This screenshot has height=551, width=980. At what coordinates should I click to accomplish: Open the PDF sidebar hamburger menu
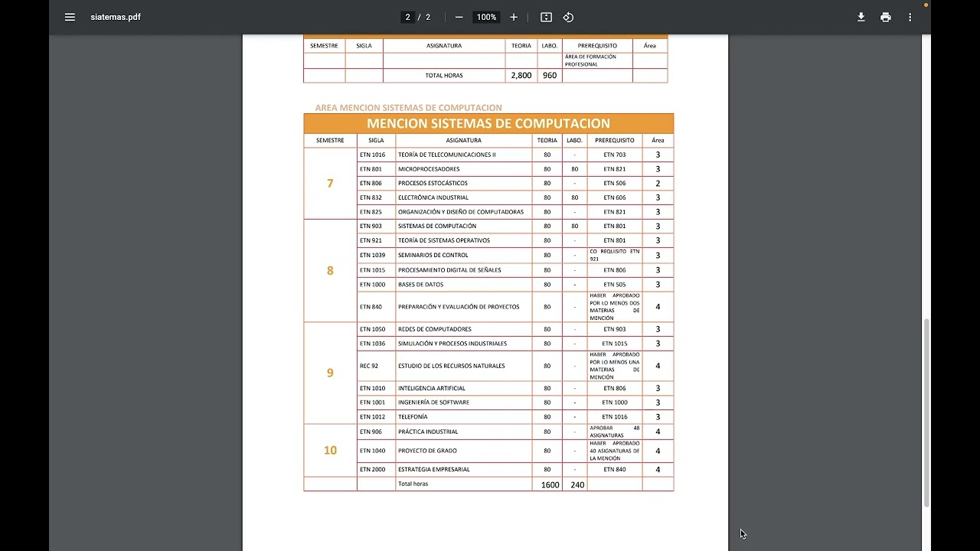[x=70, y=17]
